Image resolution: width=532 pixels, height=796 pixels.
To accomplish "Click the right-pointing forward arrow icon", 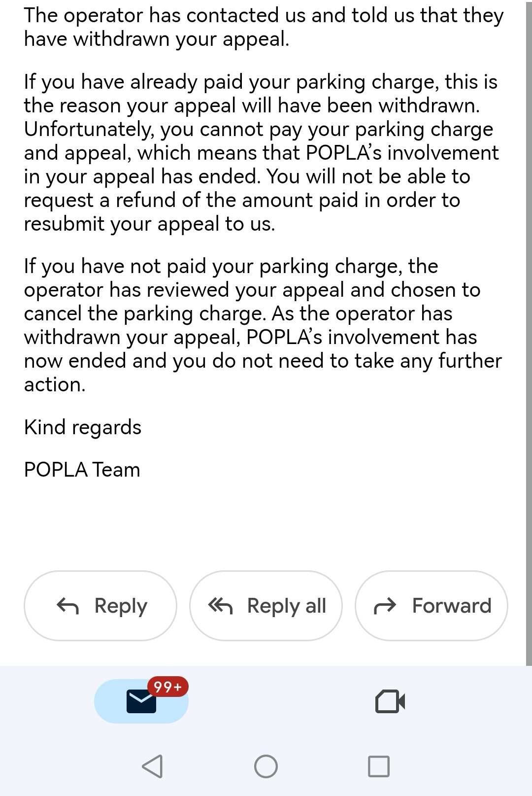I will point(385,606).
